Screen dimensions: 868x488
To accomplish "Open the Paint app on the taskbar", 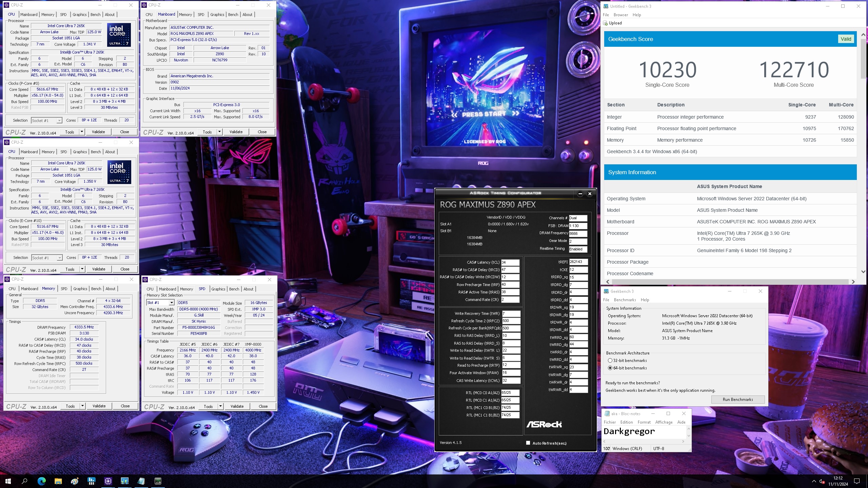I will pos(75,481).
